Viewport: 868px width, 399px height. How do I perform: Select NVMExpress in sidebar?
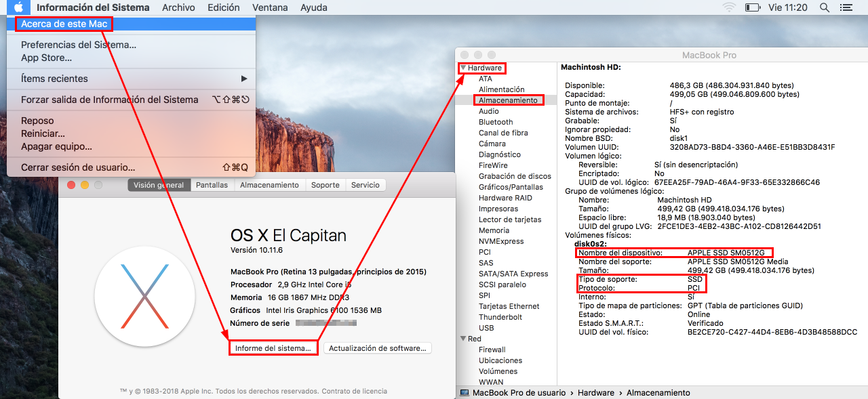click(501, 241)
